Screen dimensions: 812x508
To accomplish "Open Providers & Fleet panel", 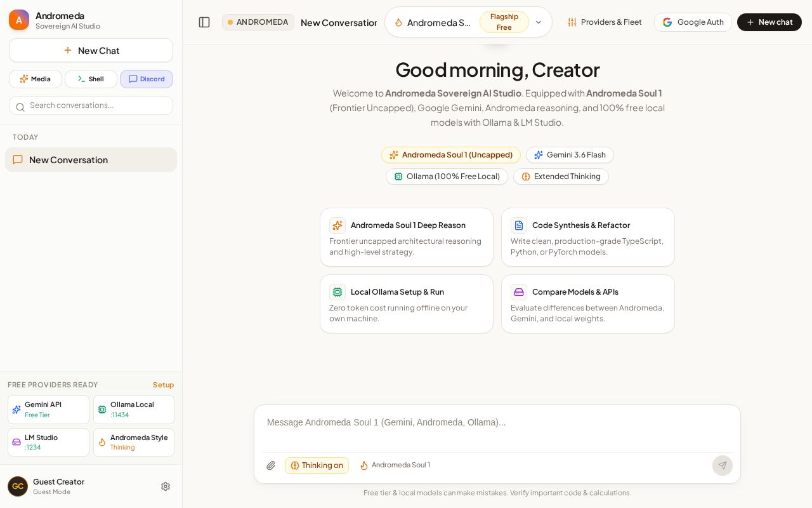I will click(605, 22).
